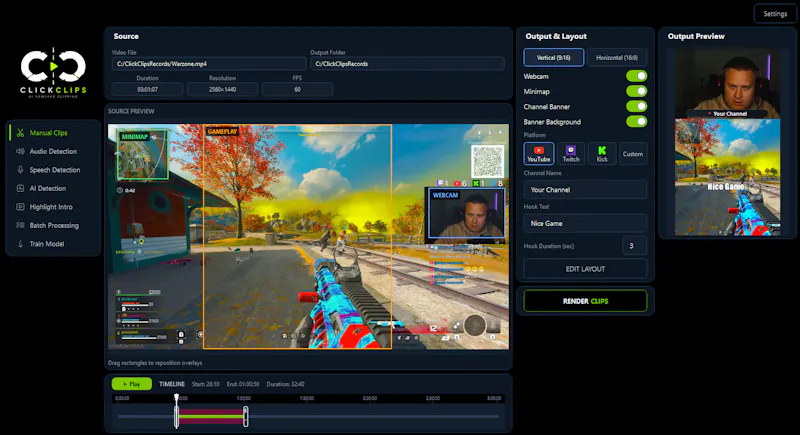Viewport: 800px width, 435px height.
Task: Open Settings
Action: click(775, 14)
